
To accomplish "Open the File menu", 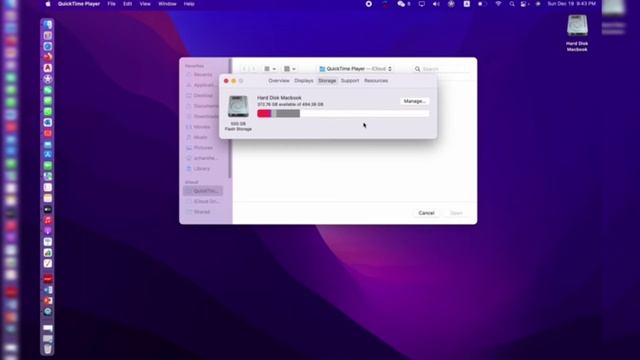I will pyautogui.click(x=111, y=4).
